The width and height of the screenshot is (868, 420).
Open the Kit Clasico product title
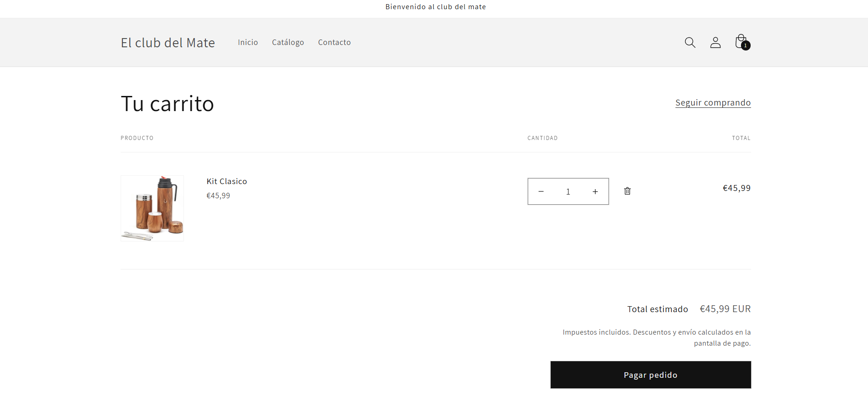[x=227, y=181]
